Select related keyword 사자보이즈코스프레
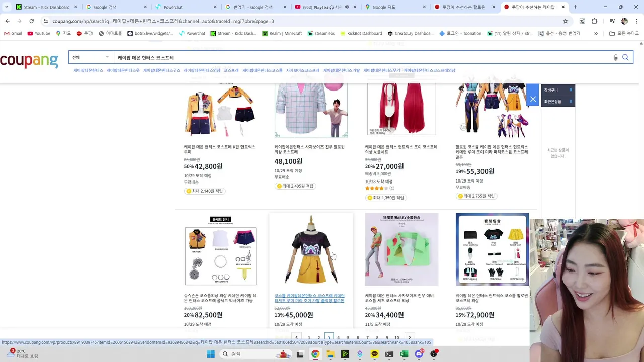 [x=303, y=71]
